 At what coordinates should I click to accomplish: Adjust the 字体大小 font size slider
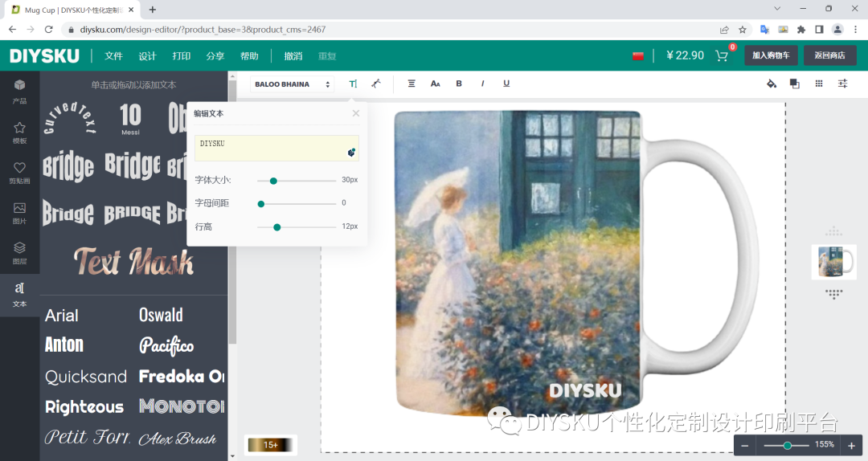(x=296, y=181)
